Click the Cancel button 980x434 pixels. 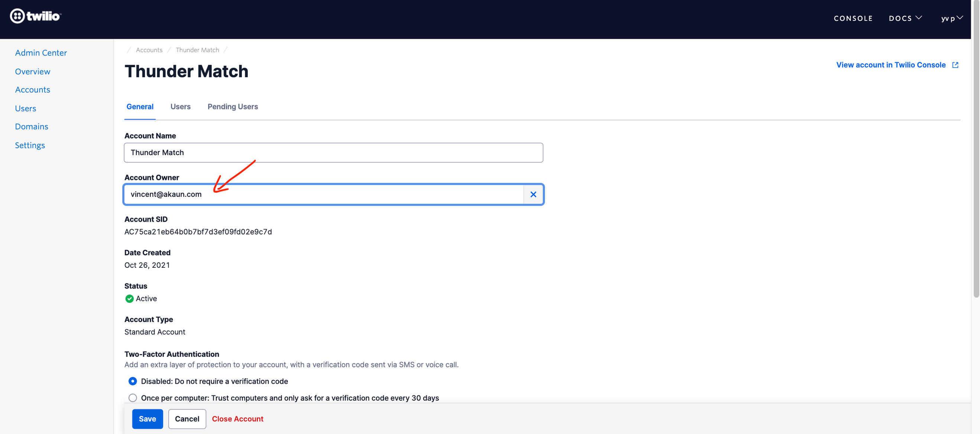[187, 419]
